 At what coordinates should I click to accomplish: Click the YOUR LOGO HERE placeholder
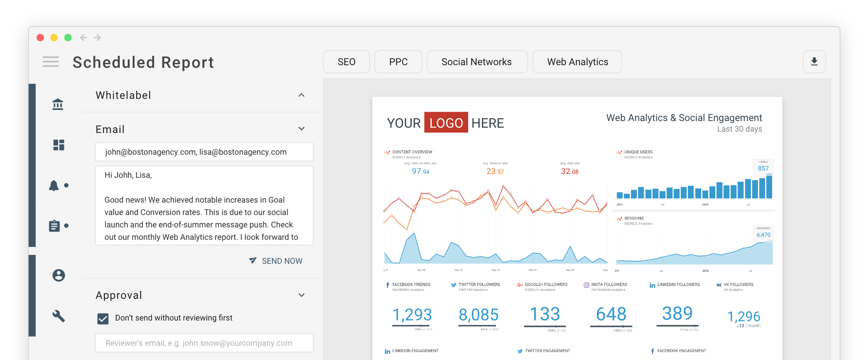446,123
